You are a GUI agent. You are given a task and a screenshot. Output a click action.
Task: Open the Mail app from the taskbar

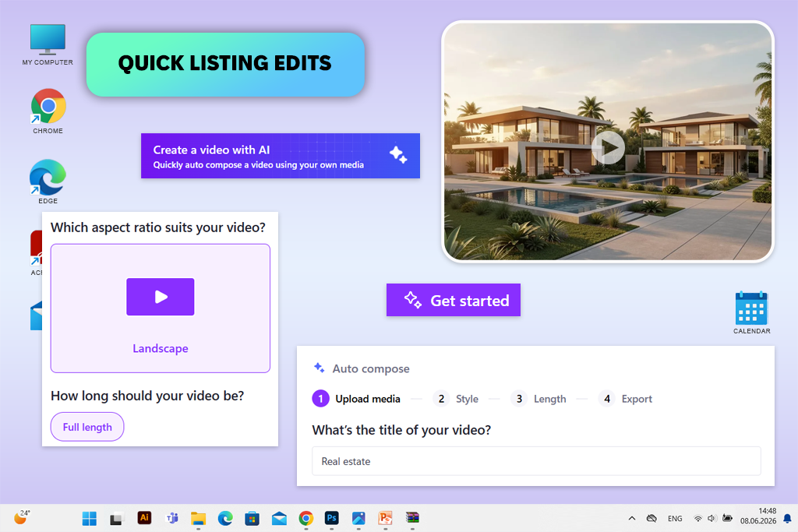tap(279, 518)
